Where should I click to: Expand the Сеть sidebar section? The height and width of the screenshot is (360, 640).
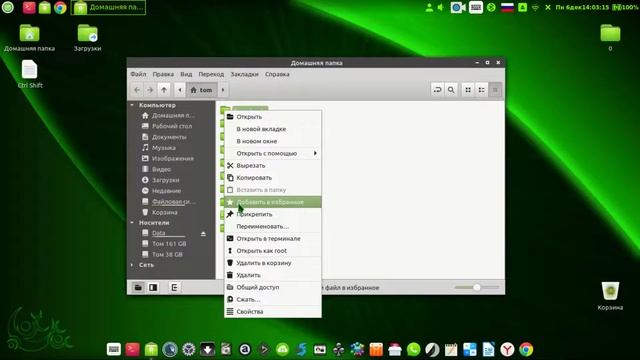click(x=132, y=265)
